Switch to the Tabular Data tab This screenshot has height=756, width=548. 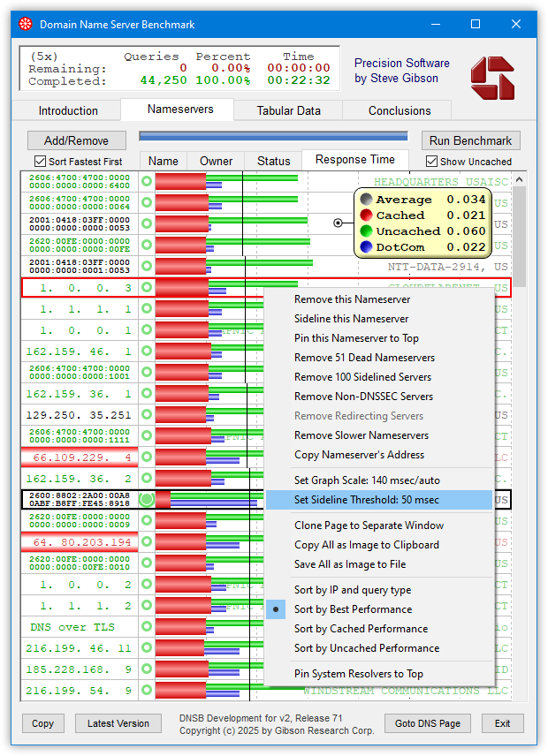coord(288,110)
